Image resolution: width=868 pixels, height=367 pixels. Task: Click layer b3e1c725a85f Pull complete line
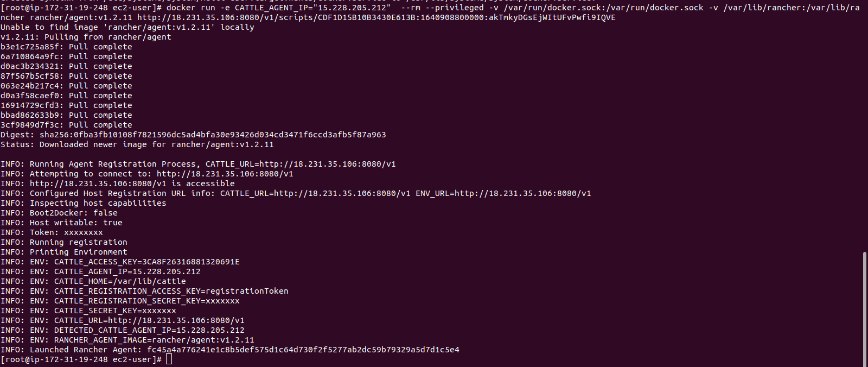click(x=66, y=47)
